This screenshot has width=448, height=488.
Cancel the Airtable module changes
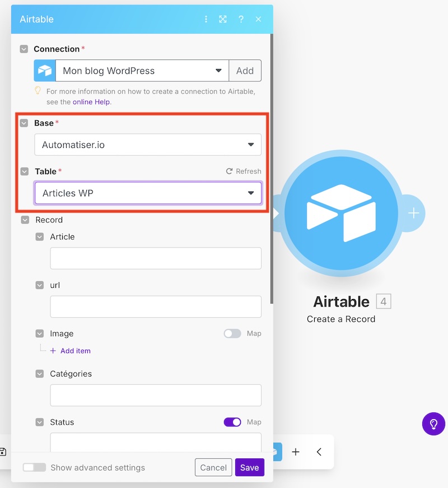tap(213, 467)
